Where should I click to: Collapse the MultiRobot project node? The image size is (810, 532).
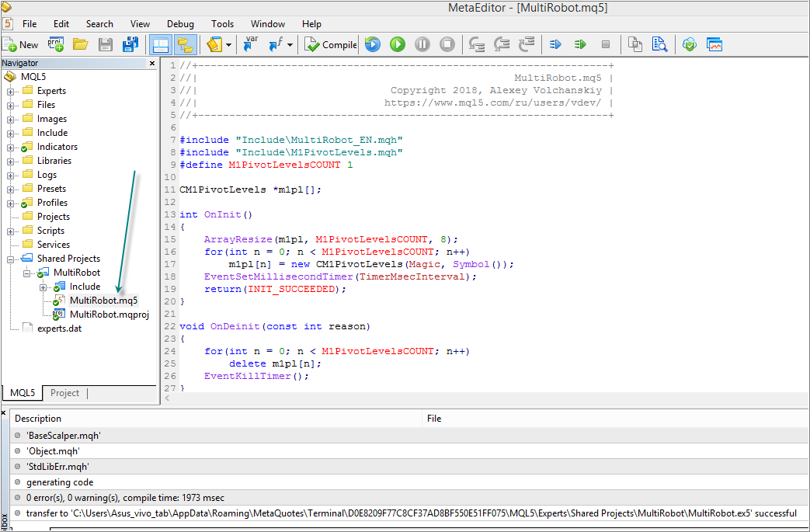[26, 273]
